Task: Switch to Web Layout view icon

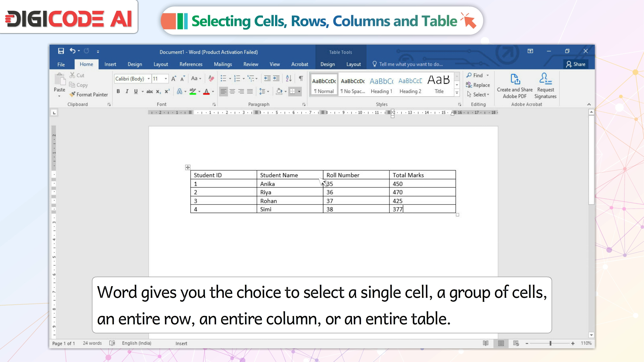Action: tap(516, 343)
